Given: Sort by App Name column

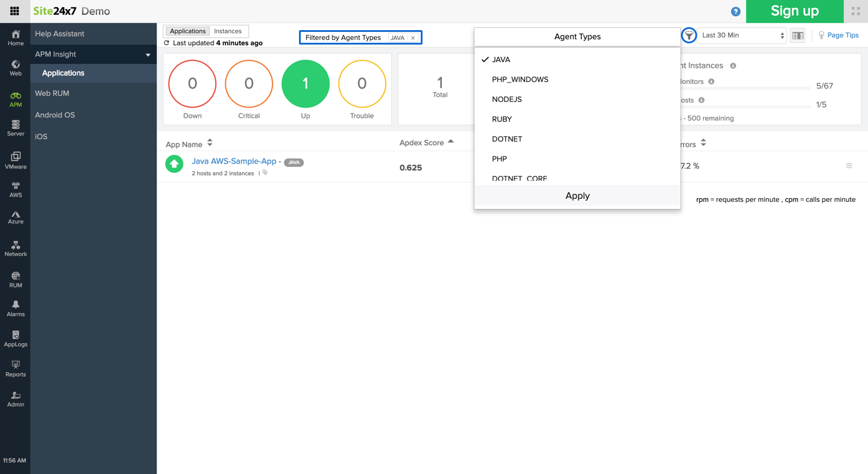Looking at the screenshot, I should pos(189,143).
